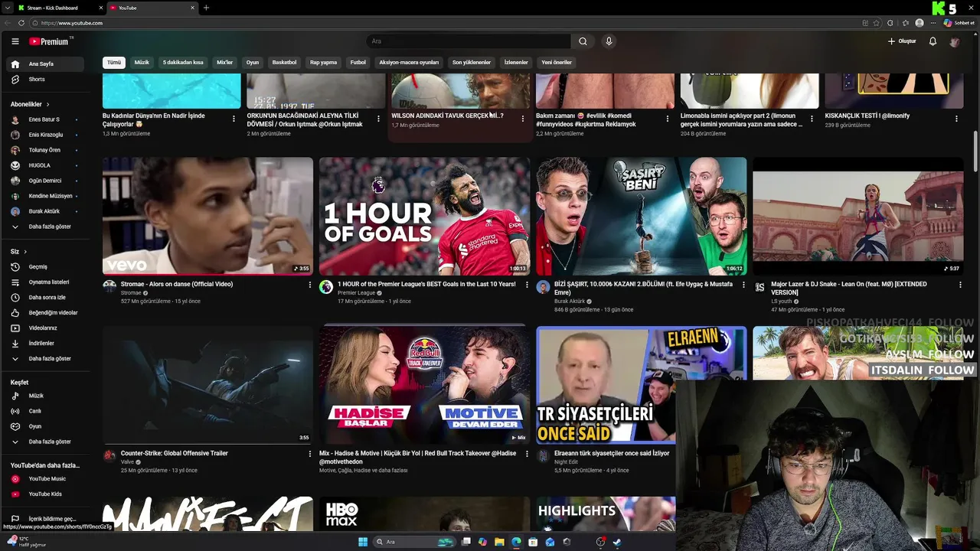
Task: Open more options for Premier League goals video
Action: 527,285
